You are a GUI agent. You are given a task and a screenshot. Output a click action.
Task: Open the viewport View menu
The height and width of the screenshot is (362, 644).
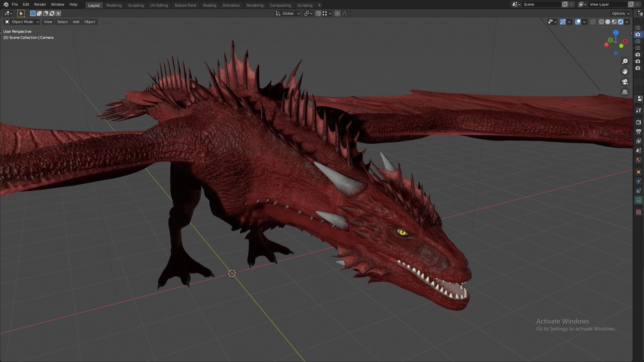coord(48,22)
